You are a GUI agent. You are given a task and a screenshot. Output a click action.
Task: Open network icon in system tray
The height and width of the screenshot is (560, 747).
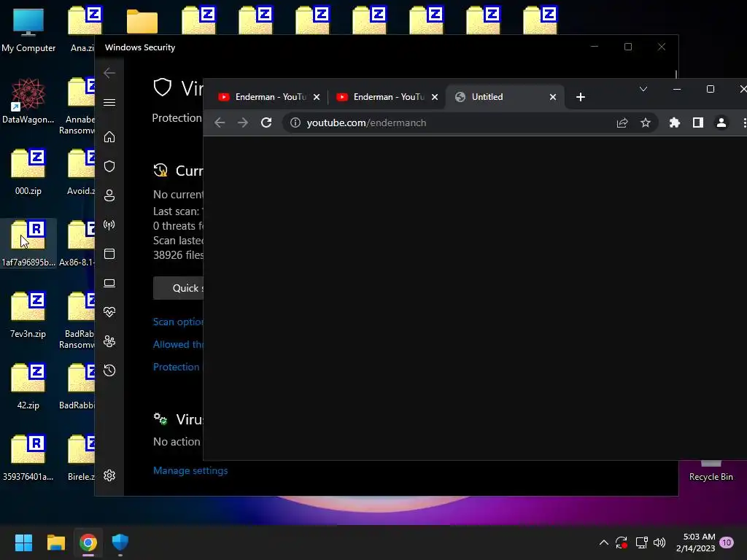click(641, 542)
